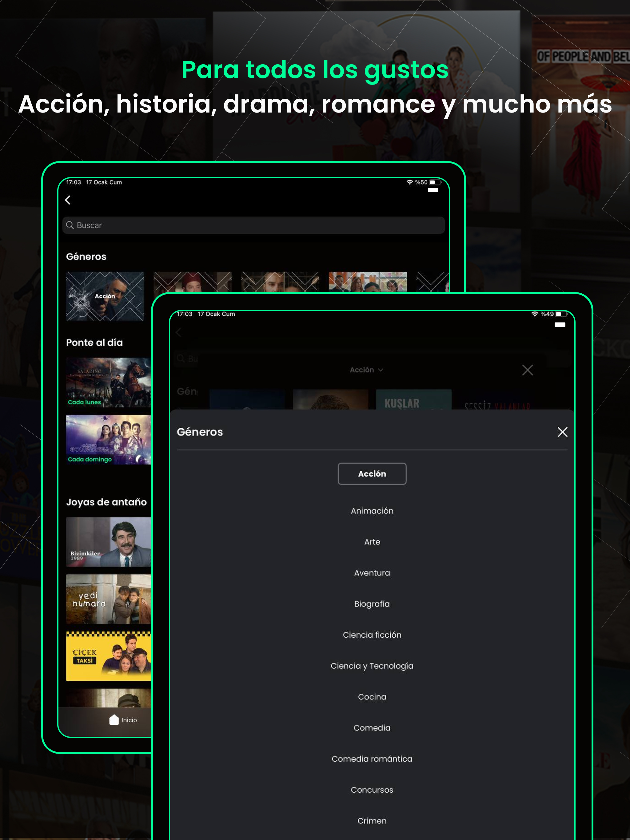
Task: Pick the Crimen genre
Action: (x=372, y=821)
